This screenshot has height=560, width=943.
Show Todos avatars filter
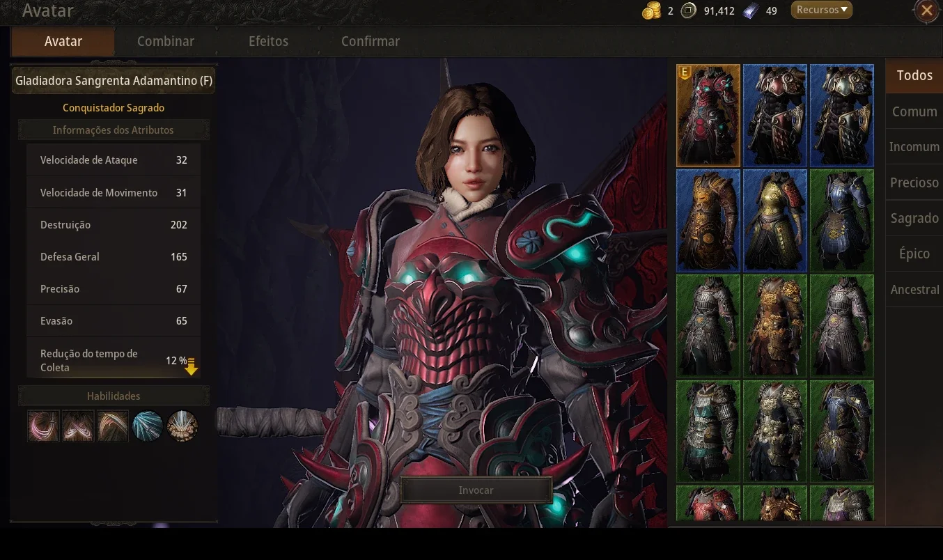coord(914,75)
